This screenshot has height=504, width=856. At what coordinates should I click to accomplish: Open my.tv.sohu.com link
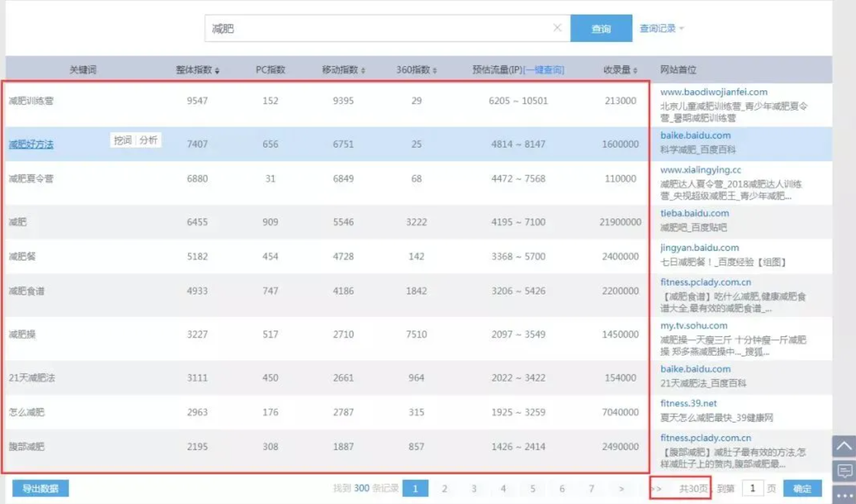coord(693,325)
